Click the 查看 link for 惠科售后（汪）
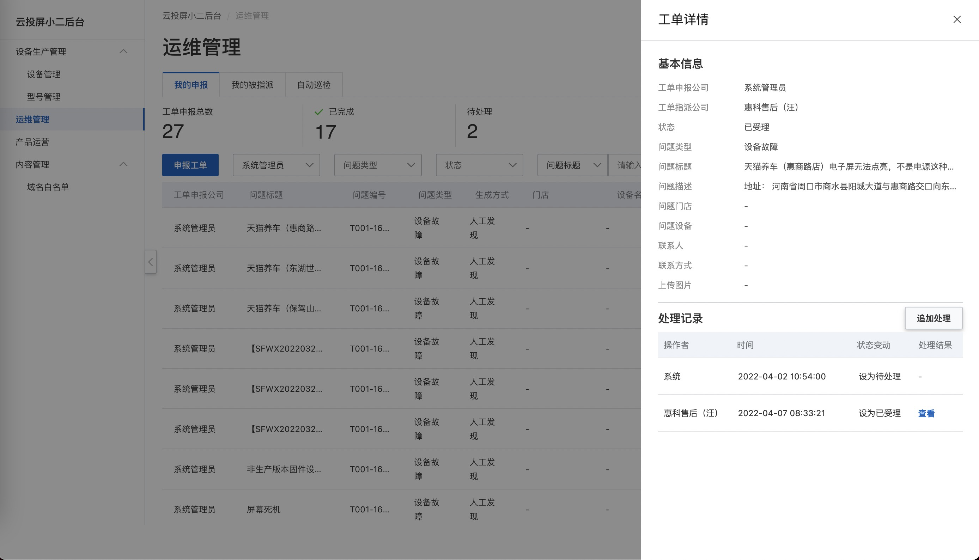979x560 pixels. [x=926, y=413]
